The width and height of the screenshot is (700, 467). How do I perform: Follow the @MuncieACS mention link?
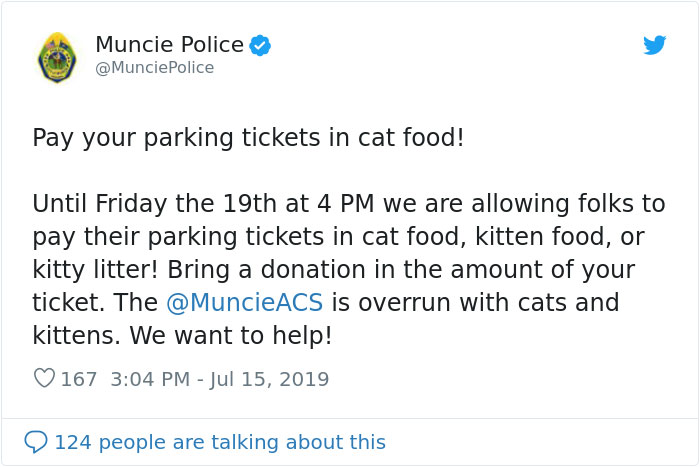coord(243,303)
